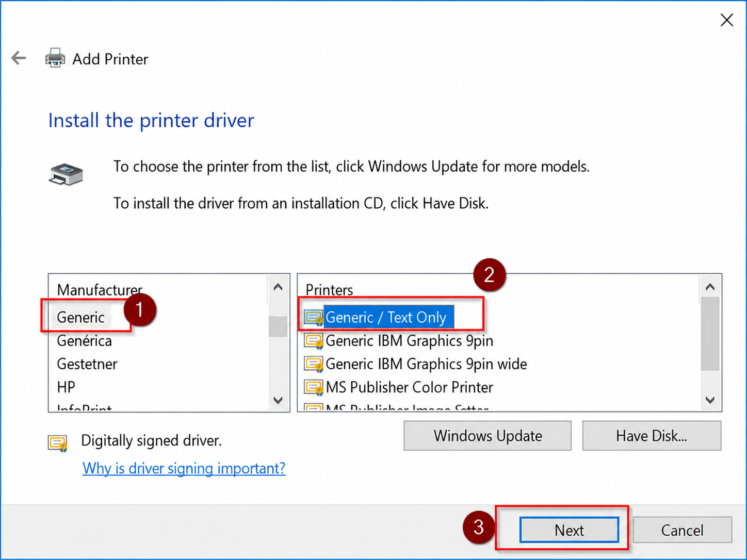Click the icon beside Generic IBM Graphics 9pin
Screen dimensions: 747x560
(314, 341)
